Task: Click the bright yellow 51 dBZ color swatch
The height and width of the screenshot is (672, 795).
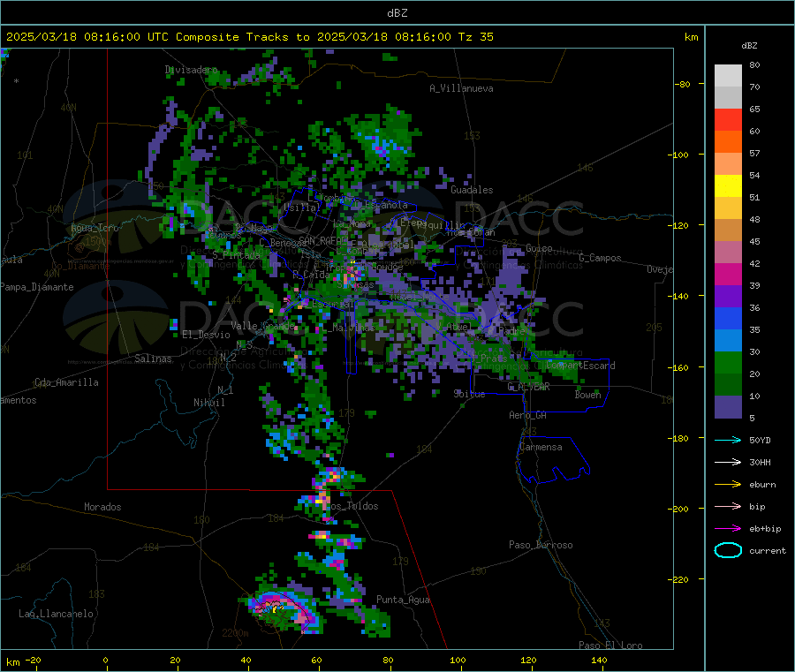Action: pos(728,186)
